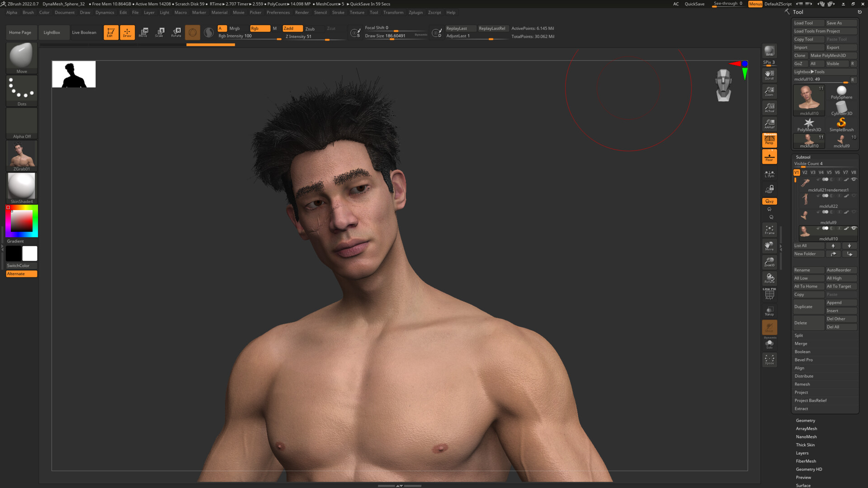Expand the Lightbox▶Tools item
The image size is (868, 488).
809,71
